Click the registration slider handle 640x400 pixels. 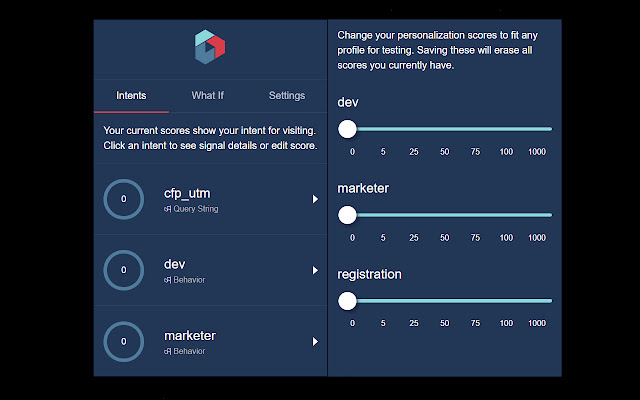point(348,301)
